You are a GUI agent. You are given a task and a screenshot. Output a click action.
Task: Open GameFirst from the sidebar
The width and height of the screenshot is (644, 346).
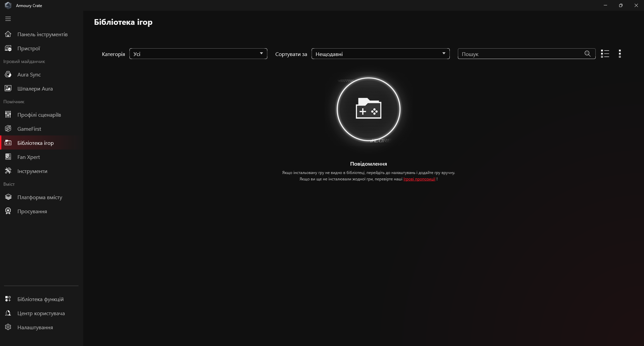(42, 129)
